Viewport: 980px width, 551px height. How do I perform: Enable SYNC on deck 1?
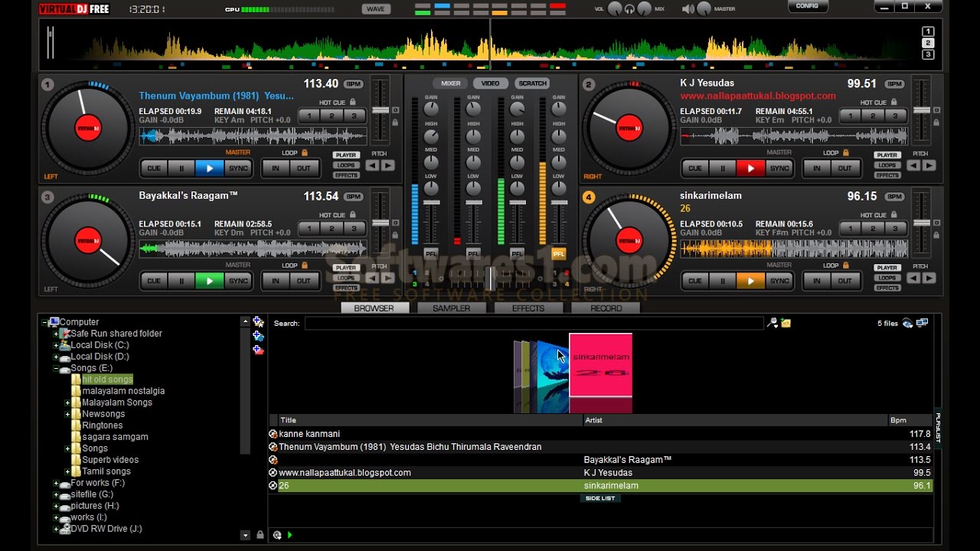[x=238, y=168]
